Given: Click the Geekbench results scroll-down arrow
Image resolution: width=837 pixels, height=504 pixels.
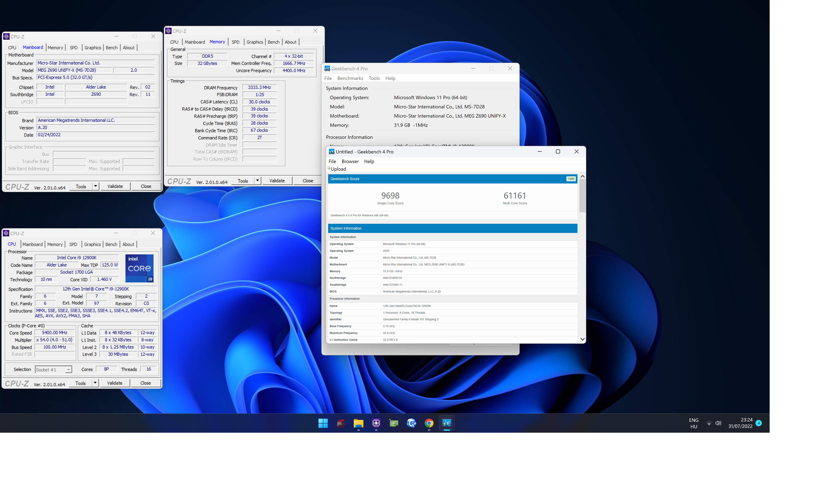Looking at the screenshot, I should 582,339.
